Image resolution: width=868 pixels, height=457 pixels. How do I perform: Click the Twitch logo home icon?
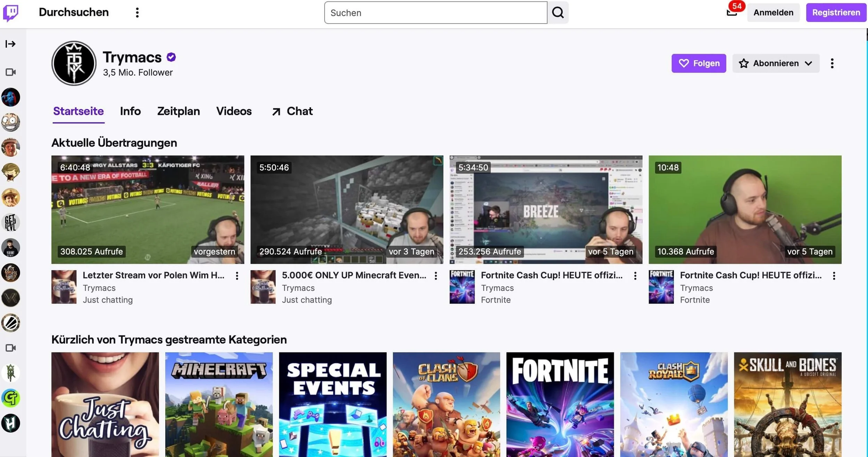11,13
